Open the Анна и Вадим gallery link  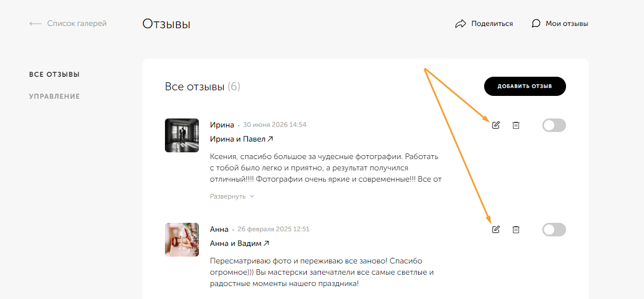pyautogui.click(x=240, y=243)
